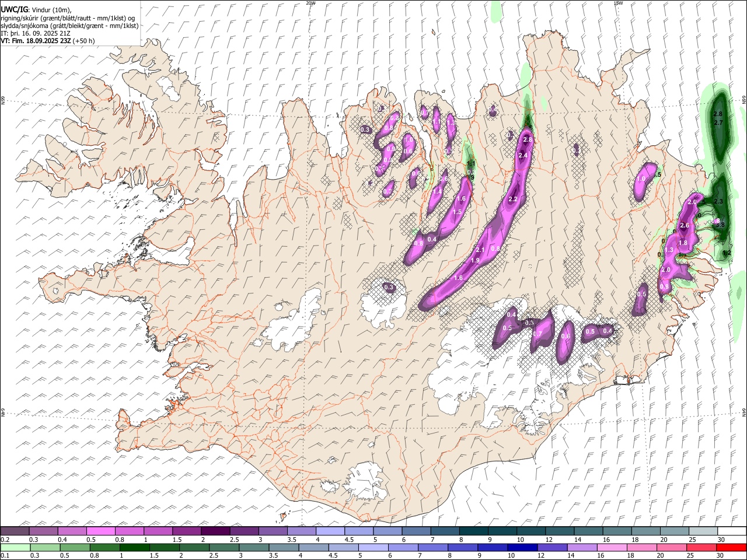Pick the dark mauve 0.2 swatch in upper legend

pos(15,531)
